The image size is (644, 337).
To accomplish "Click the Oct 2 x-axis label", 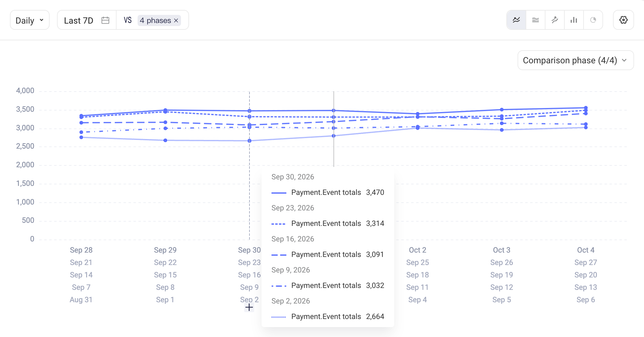I will (417, 250).
